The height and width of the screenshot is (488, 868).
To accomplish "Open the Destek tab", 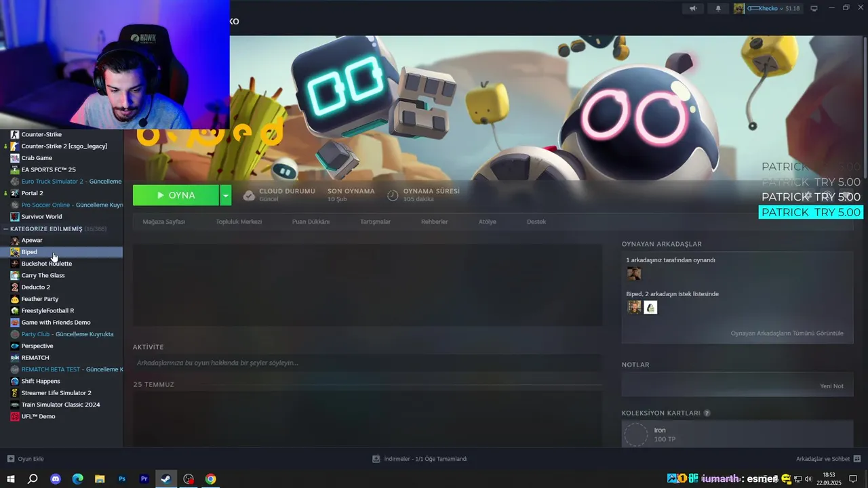I will [536, 222].
